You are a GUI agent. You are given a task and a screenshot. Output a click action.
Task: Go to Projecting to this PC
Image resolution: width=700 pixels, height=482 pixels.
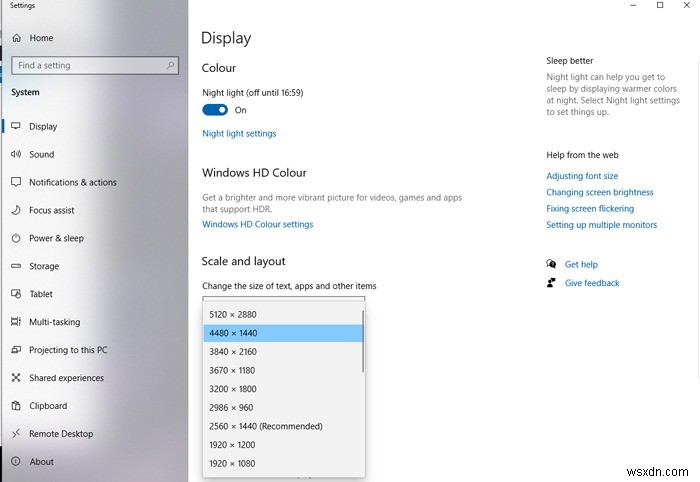(68, 350)
